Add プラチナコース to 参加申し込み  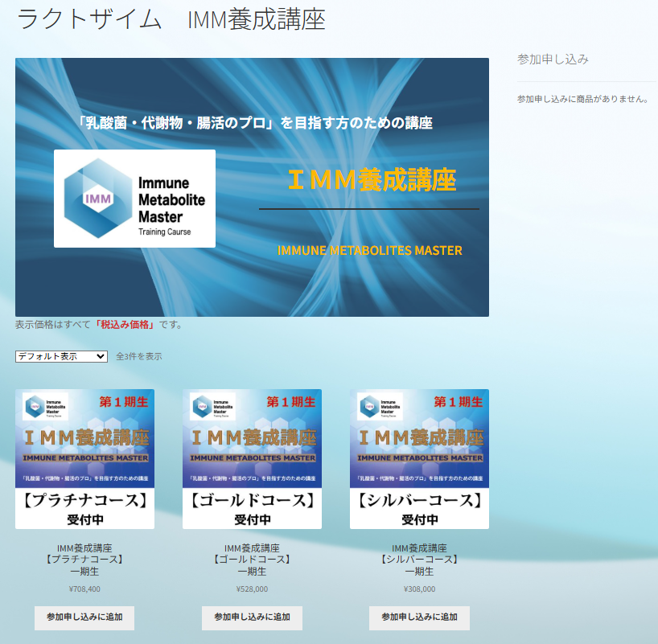pos(84,617)
